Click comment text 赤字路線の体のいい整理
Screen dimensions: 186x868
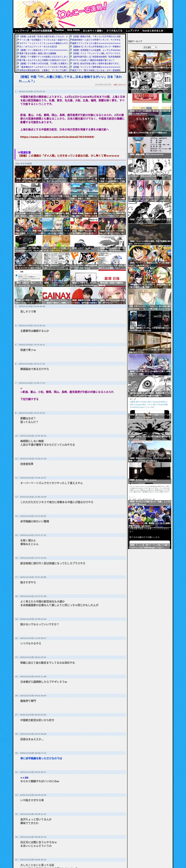click(34, 521)
